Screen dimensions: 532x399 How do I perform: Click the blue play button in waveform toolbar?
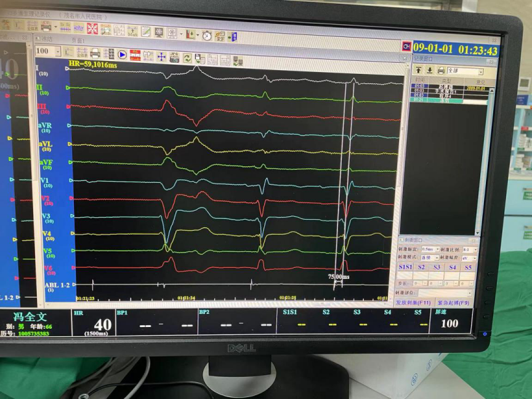pyautogui.click(x=122, y=55)
